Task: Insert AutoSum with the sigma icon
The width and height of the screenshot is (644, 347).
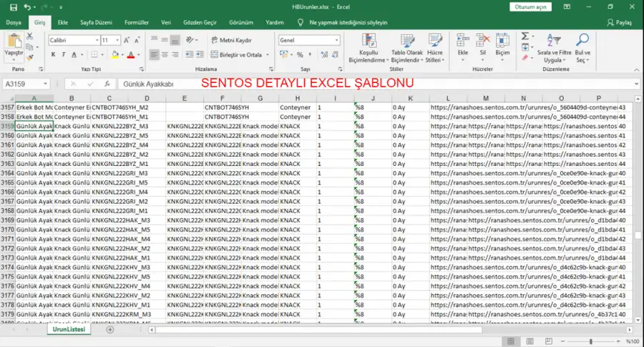Action: [x=525, y=36]
